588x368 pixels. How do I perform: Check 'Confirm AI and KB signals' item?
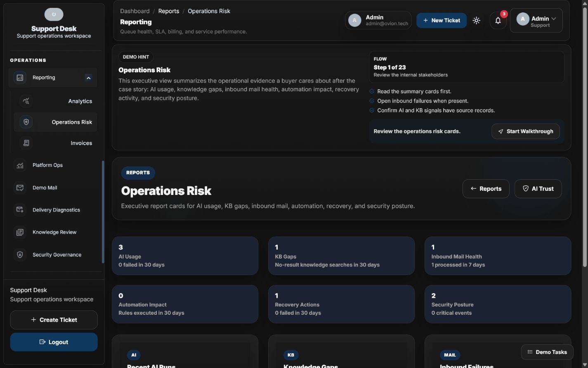(432, 110)
